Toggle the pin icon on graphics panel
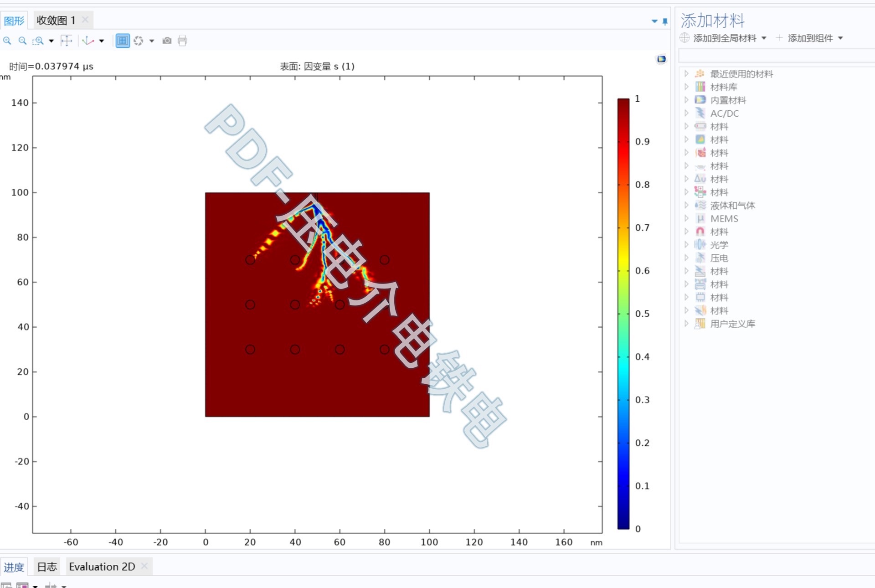Screen dimensions: 875x588 pos(665,21)
